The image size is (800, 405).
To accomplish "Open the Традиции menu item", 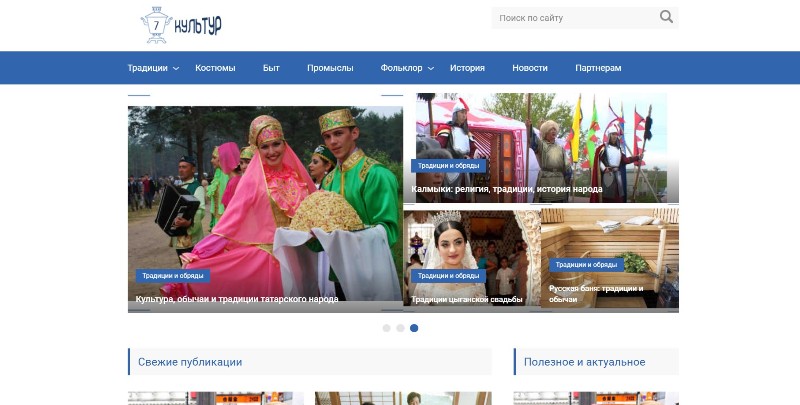I will [147, 68].
